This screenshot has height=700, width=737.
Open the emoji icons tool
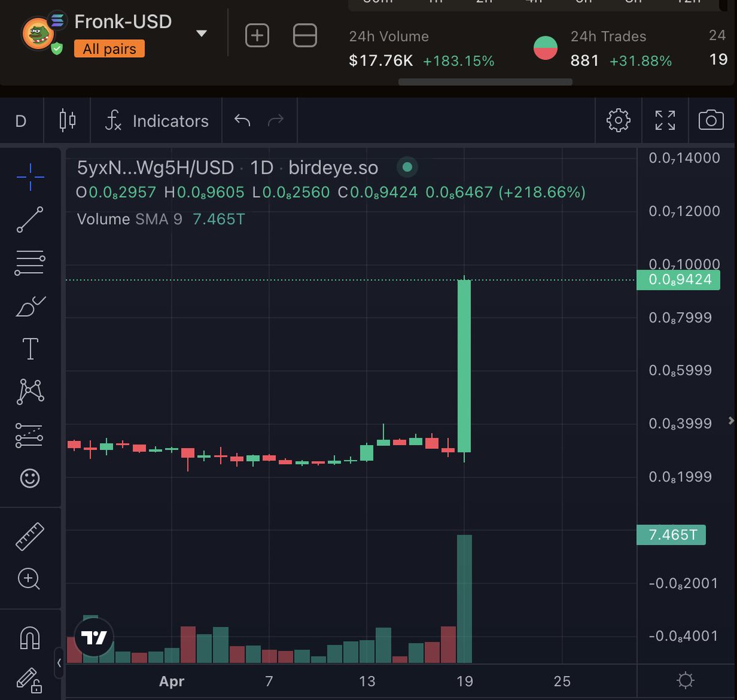tap(30, 478)
